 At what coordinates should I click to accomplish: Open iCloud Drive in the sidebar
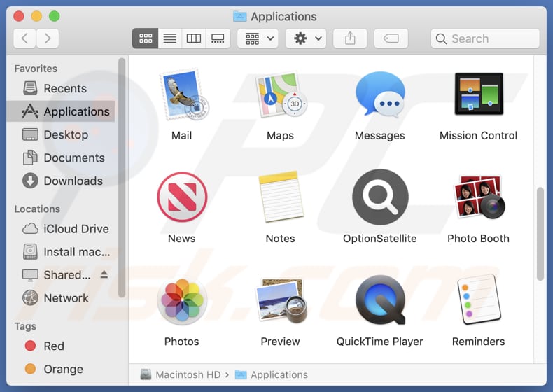[61, 229]
